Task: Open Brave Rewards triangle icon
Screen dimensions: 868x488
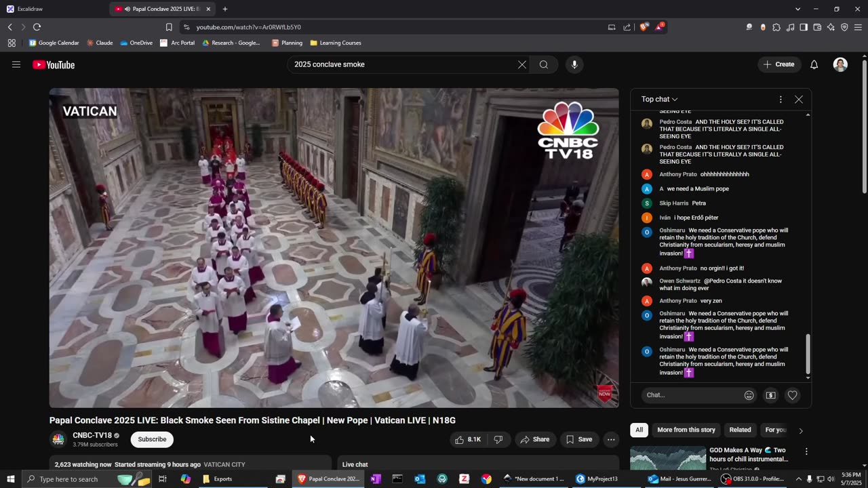Action: point(658,27)
